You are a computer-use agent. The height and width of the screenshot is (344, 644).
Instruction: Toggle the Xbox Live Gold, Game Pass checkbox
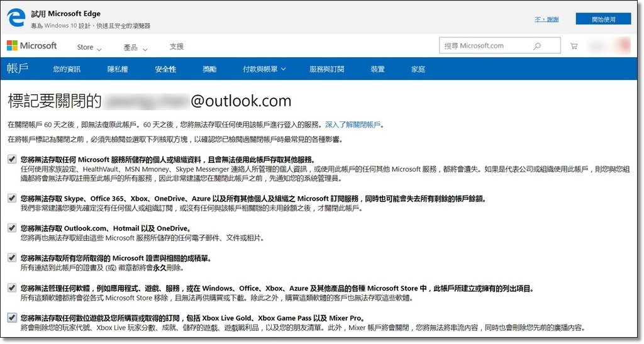coord(12,318)
